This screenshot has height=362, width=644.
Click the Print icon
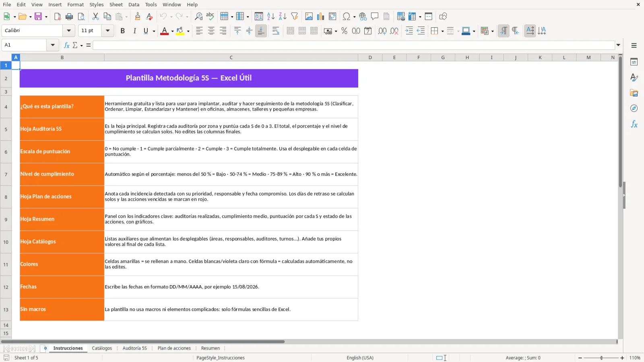coord(69,16)
